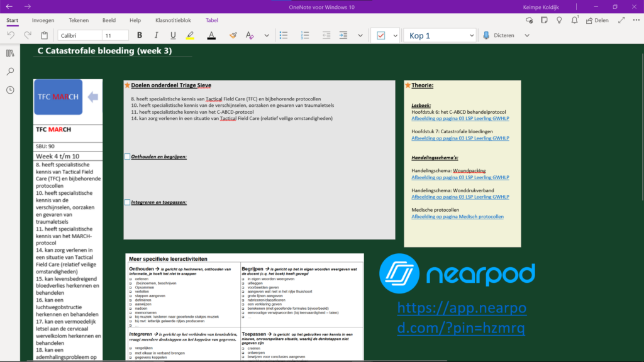Toggle bold formatting
Viewport: 644px width, 362px height.
(139, 36)
